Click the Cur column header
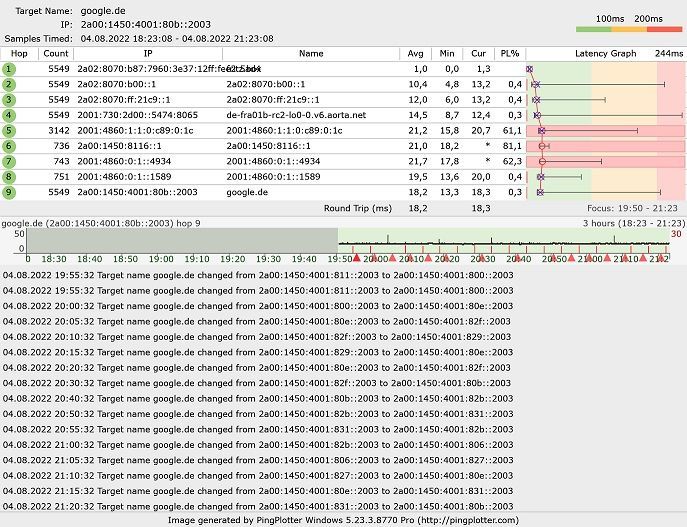Viewport: 687px width, 527px height. click(x=478, y=53)
